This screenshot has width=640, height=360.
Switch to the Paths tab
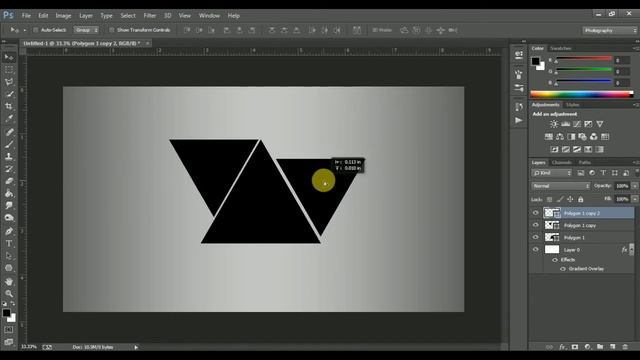[584, 162]
